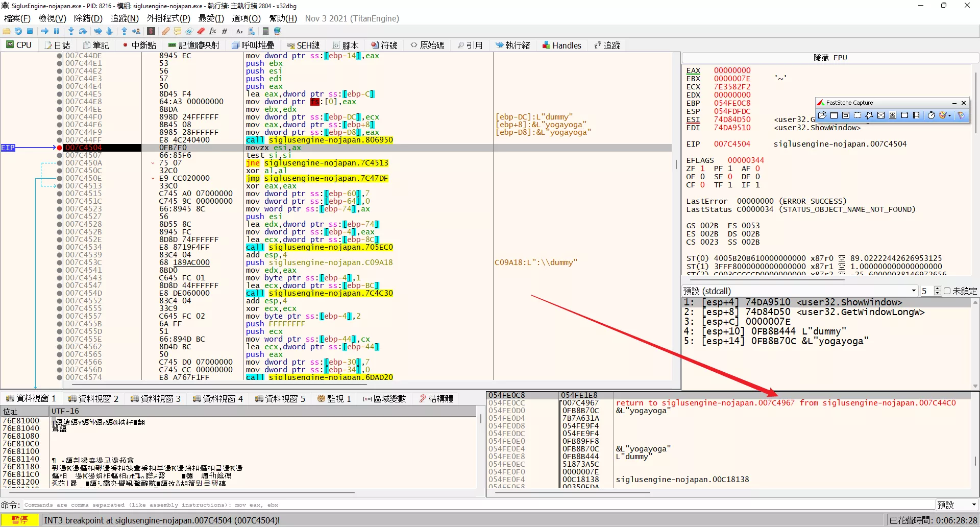Screen dimensions: 980x527
Task: Set a breakpoint via the bullet at 007C4513
Action: tap(60, 186)
